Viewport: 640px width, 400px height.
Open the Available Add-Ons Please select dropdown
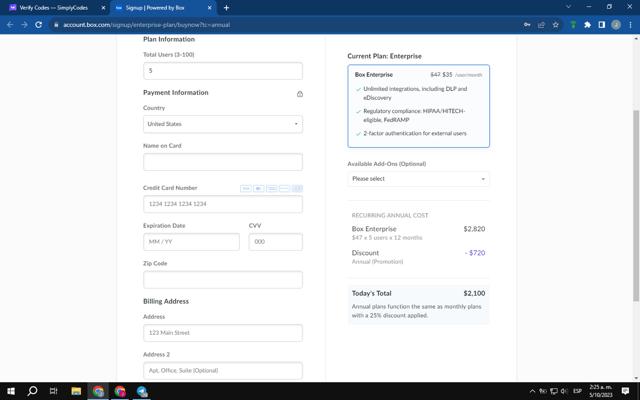418,179
